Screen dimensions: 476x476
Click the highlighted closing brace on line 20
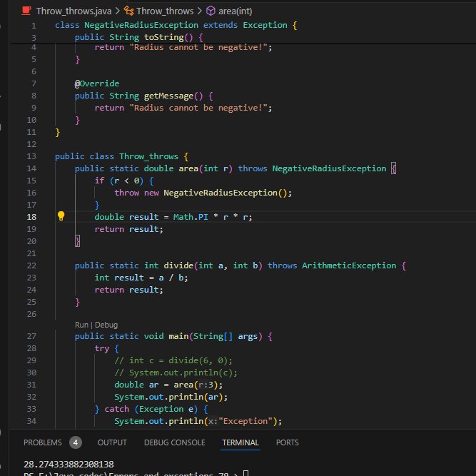click(77, 241)
